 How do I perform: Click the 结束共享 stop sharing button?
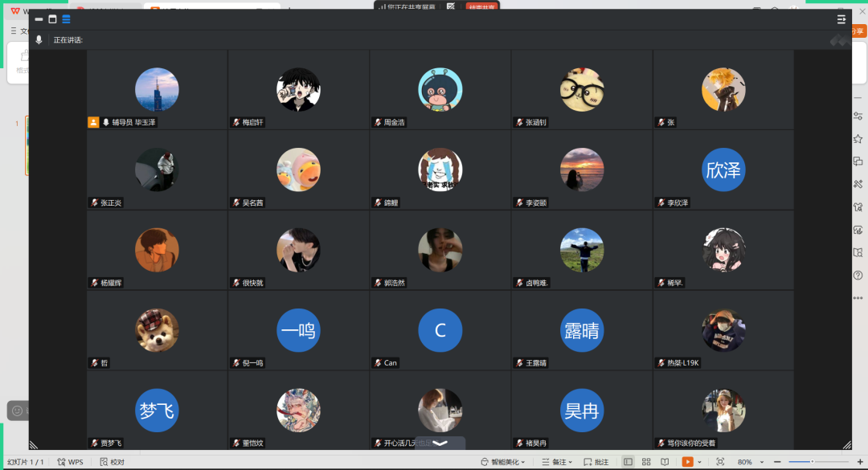[x=483, y=7]
